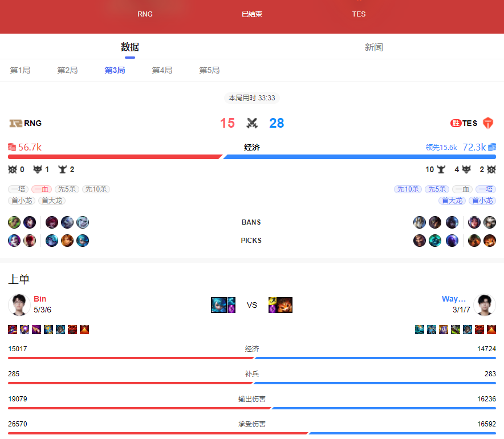The image size is (504, 439).
Task: Click the 经济 team gold comparison bar
Action: (252, 156)
